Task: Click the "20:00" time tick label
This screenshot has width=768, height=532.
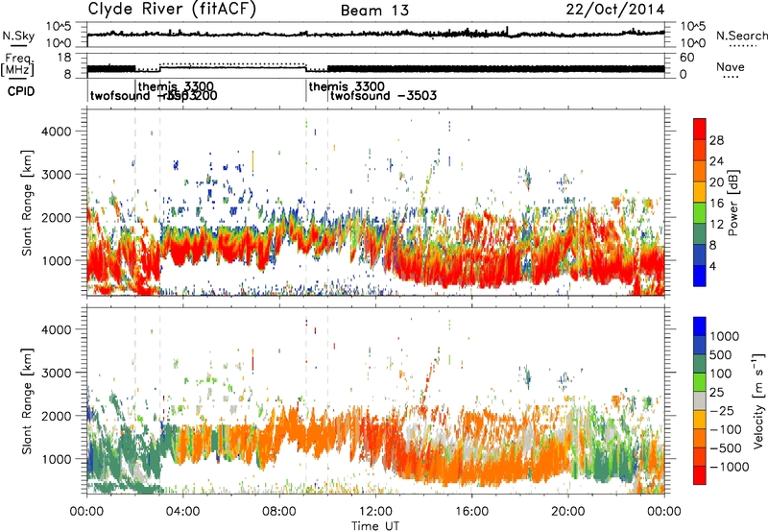Action: [568, 512]
